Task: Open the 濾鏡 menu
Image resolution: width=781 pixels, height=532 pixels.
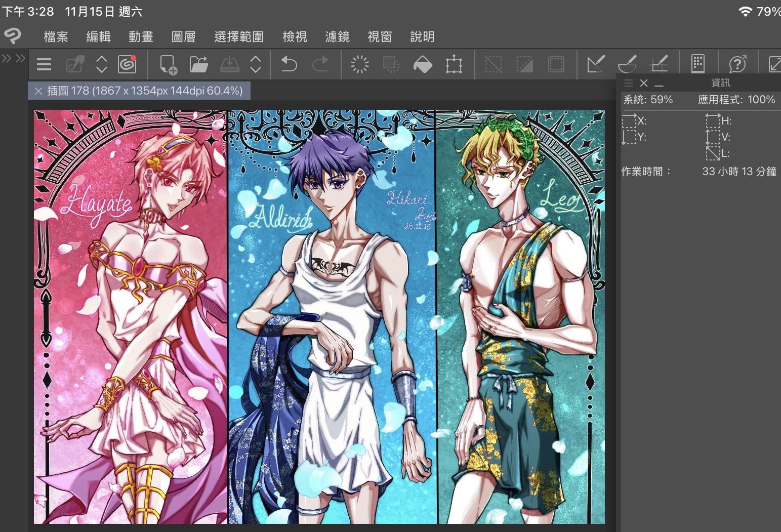Action: coord(337,36)
